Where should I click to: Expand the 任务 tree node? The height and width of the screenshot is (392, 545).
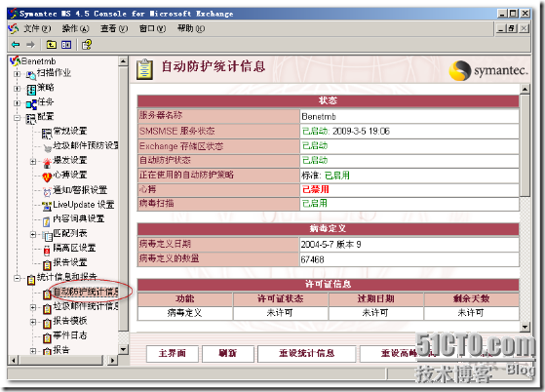pyautogui.click(x=17, y=103)
